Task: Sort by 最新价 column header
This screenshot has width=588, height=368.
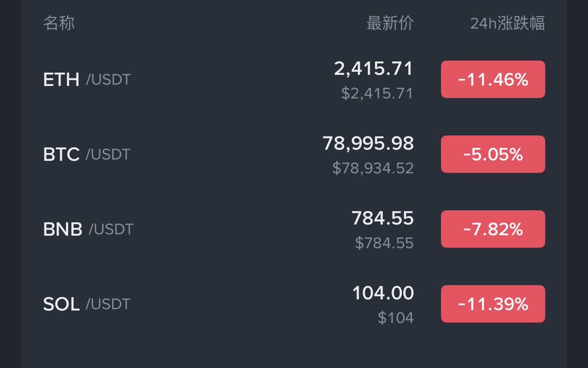Action: coord(390,23)
